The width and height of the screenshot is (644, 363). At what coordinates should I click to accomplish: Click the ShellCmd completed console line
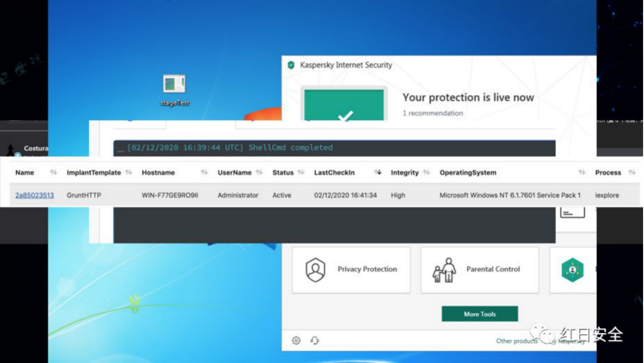point(230,148)
